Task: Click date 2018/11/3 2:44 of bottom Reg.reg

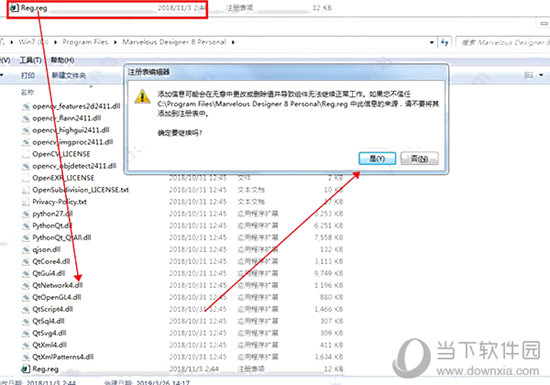Action: click(x=194, y=369)
